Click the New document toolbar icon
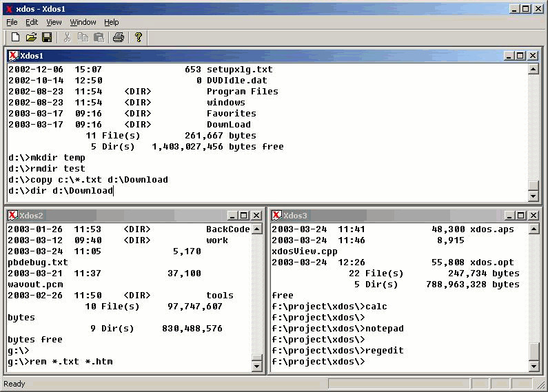The height and width of the screenshot is (392, 548). (15, 37)
